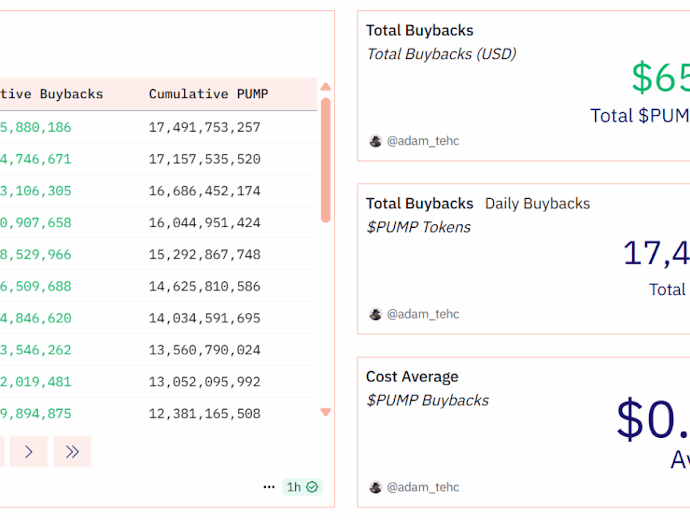Switch to Daily Buybacks tab
Viewport: 690px width, 520px height.
pos(537,204)
